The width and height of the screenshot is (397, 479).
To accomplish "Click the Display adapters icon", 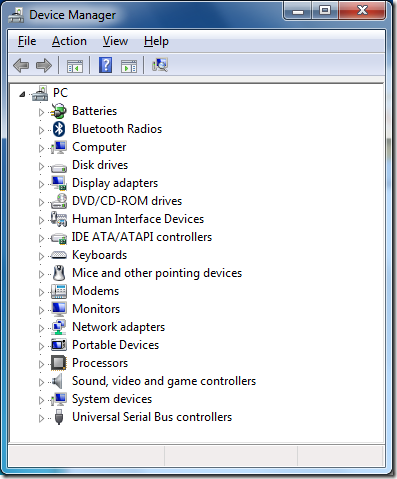I will point(59,183).
